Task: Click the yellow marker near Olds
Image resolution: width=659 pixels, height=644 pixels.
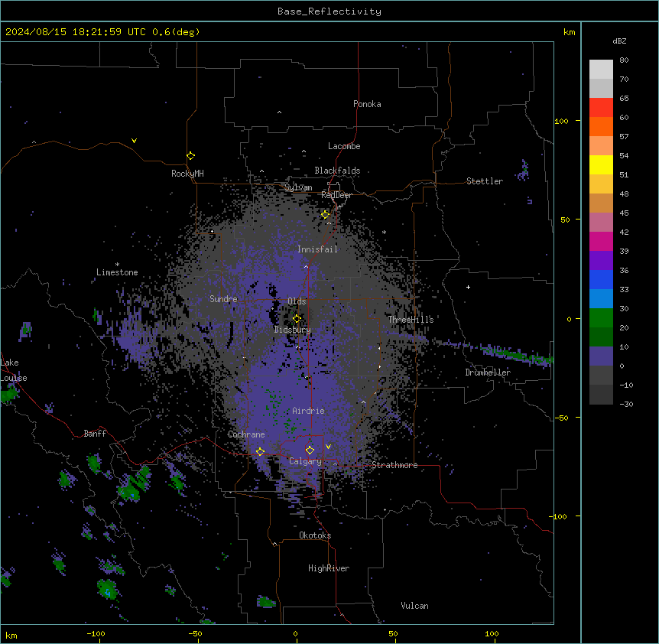Action: 297,319
